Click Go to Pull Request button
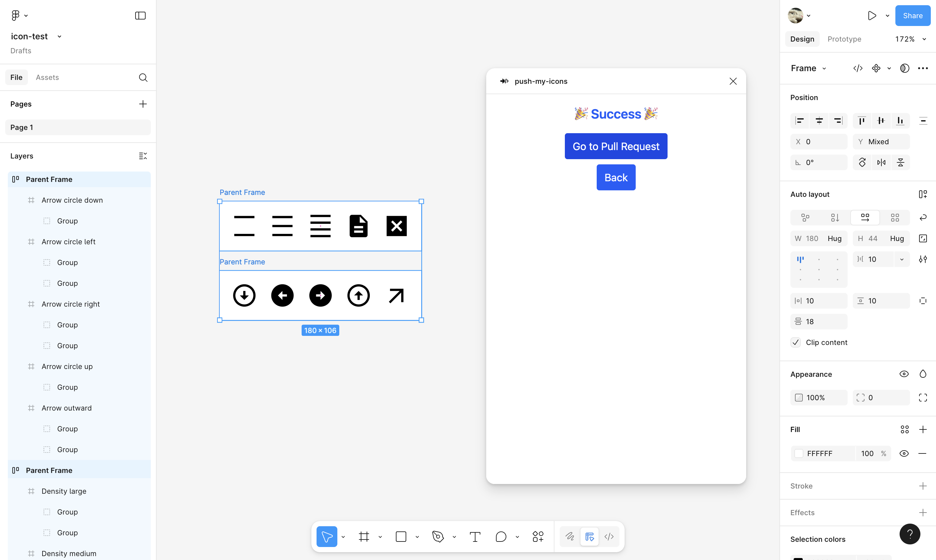936x560 pixels. [616, 146]
